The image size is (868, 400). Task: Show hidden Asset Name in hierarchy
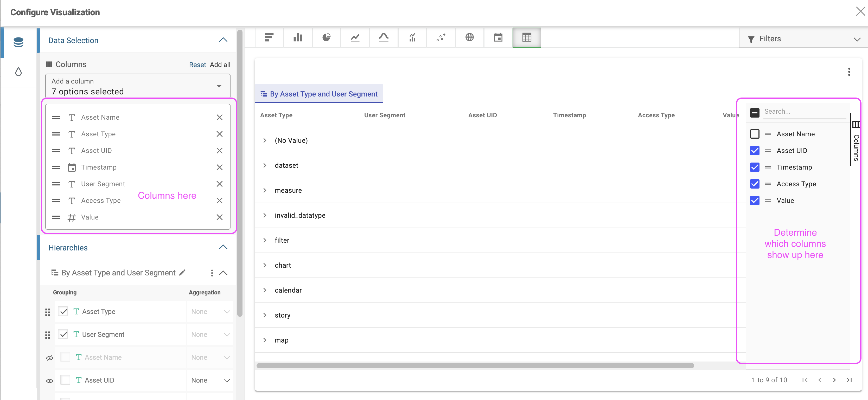click(49, 358)
